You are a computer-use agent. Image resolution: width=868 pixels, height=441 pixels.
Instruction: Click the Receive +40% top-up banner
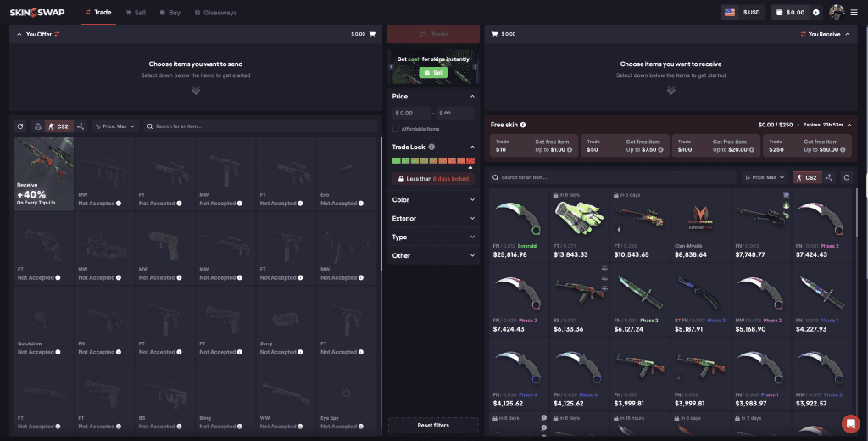[44, 174]
